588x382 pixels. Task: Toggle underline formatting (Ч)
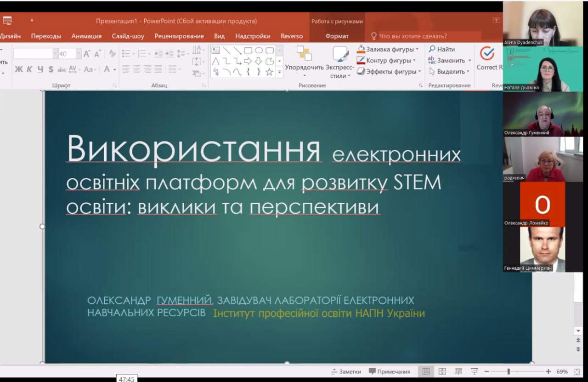40,69
